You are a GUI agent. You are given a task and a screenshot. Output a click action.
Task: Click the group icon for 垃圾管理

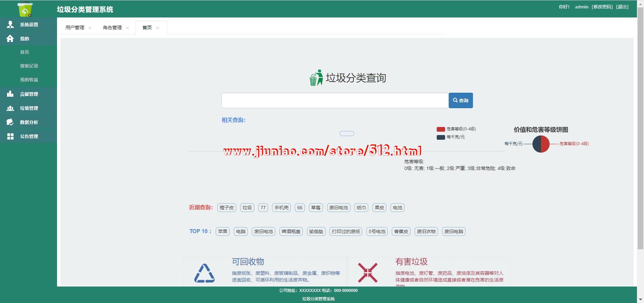pos(10,108)
